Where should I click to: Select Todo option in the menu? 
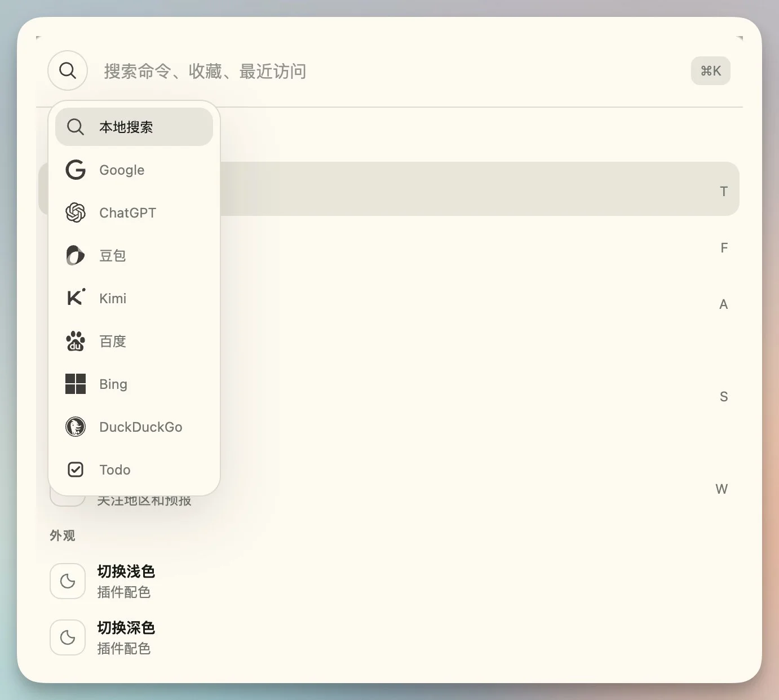coord(134,469)
